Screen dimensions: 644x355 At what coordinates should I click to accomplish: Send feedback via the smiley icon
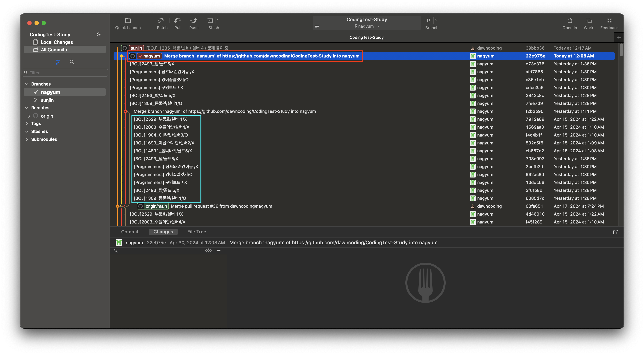609,20
